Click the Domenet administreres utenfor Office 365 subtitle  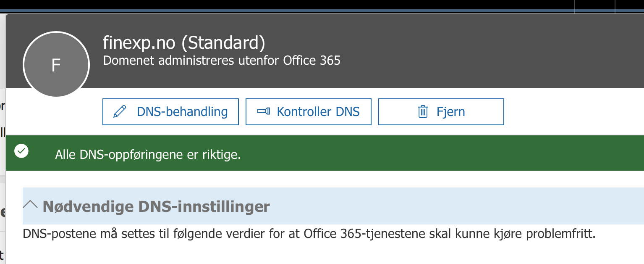(222, 61)
